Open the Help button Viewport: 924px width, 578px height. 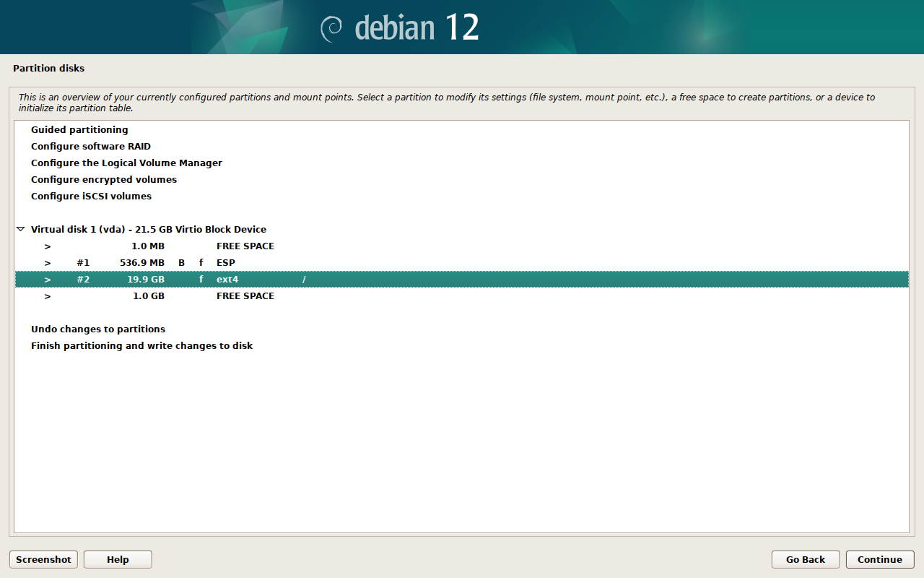(118, 559)
